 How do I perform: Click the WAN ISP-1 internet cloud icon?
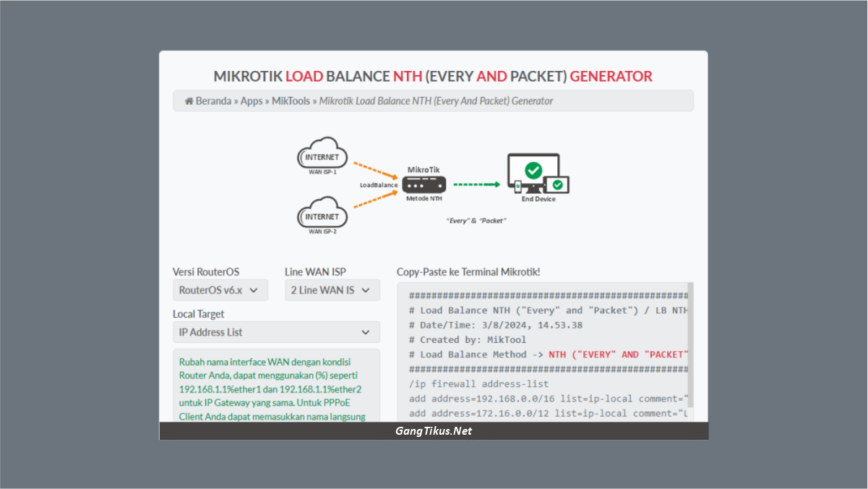click(322, 154)
